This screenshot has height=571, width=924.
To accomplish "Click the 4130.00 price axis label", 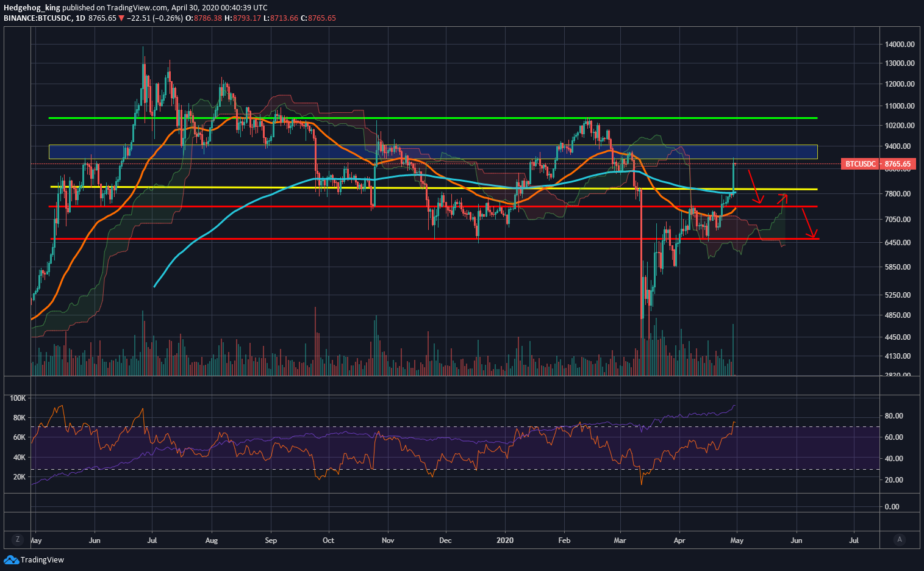I will click(x=898, y=356).
